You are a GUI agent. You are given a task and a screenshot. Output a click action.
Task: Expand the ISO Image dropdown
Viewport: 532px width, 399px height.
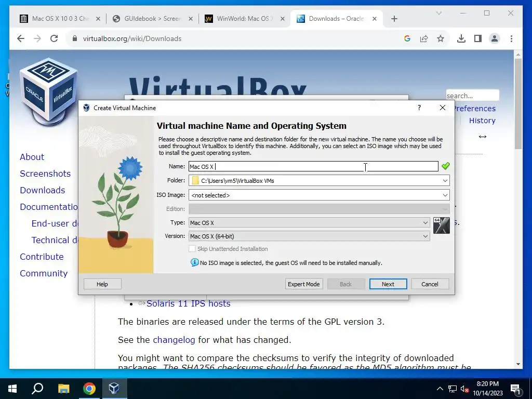(445, 195)
